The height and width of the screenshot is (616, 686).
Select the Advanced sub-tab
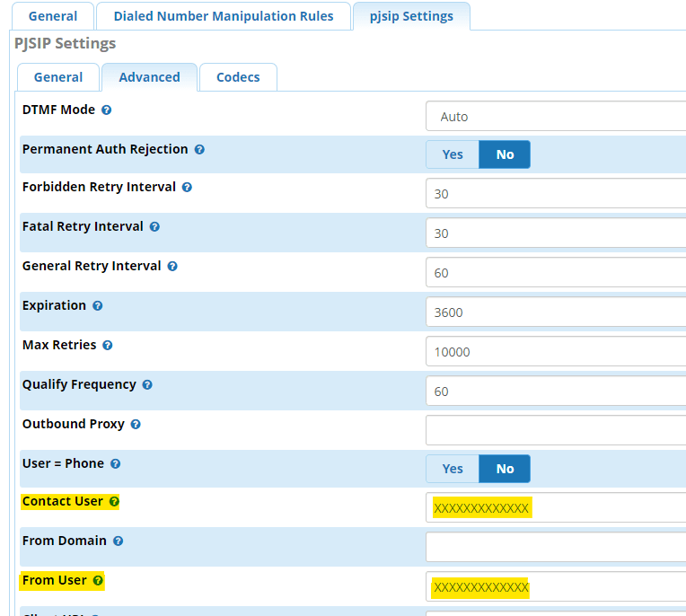click(x=150, y=77)
